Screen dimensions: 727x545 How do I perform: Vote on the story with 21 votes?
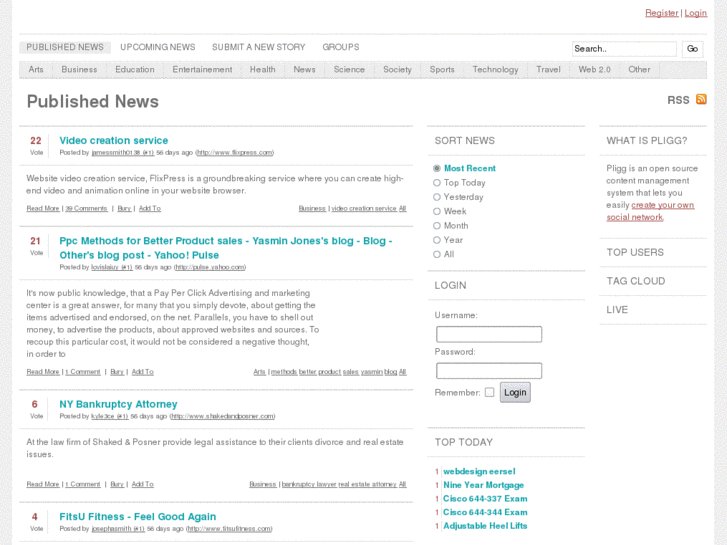pyautogui.click(x=36, y=252)
